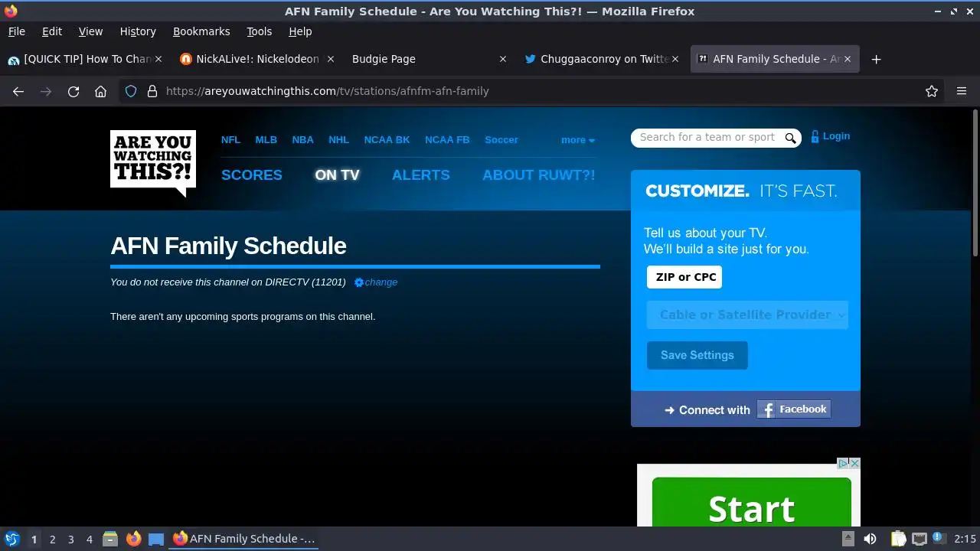
Task: Open the Bookmarks menu
Action: (201, 31)
